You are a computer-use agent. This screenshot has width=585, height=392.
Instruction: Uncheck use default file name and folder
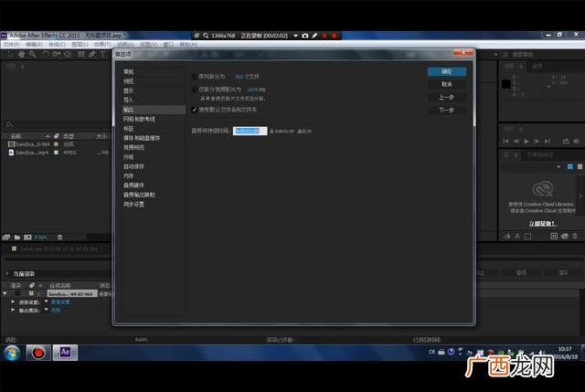195,110
